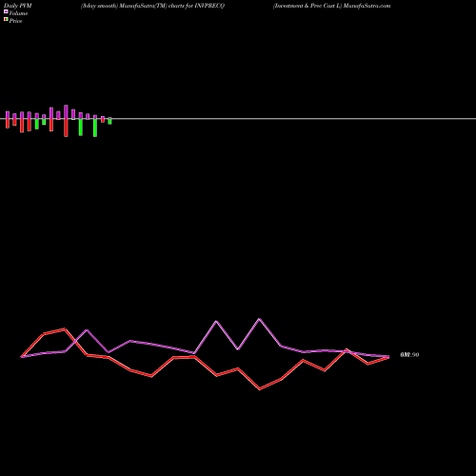The height and width of the screenshot is (476, 476).
Task: Click the purple Volume legend swatch
Action: [6, 11]
